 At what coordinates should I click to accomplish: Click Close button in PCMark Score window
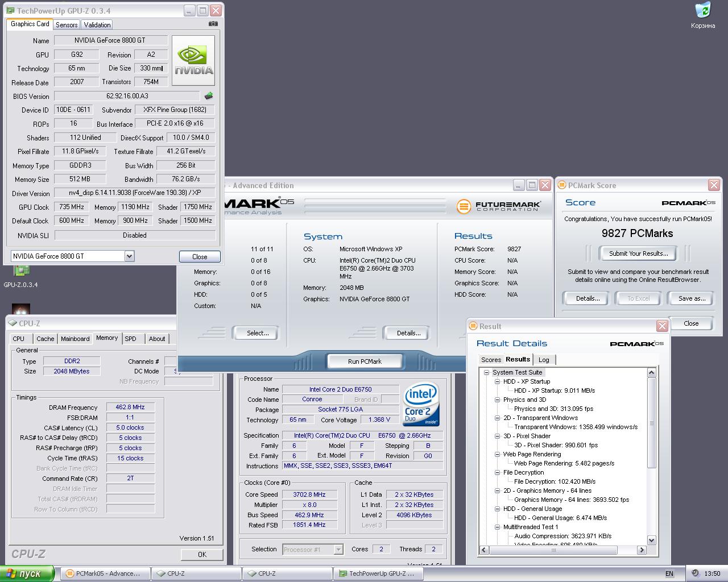pos(691,323)
